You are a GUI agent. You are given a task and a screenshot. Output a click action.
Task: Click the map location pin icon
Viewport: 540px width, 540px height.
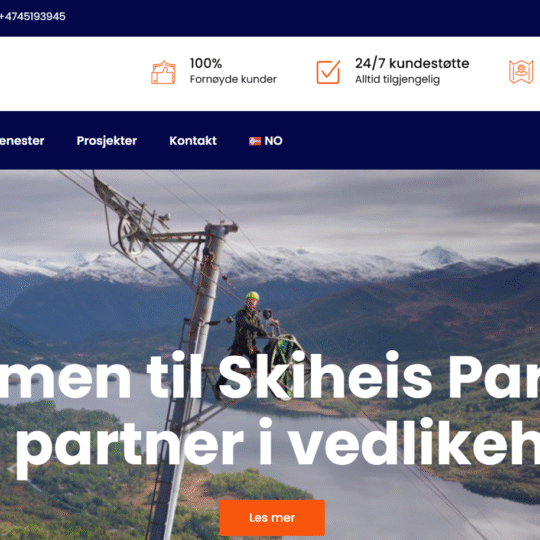(521, 72)
